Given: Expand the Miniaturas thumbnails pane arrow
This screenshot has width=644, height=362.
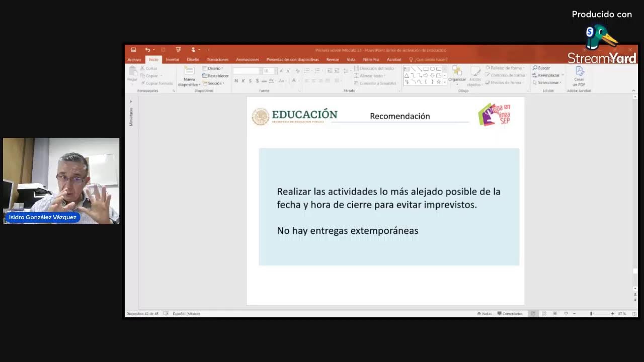Looking at the screenshot, I should [x=131, y=102].
